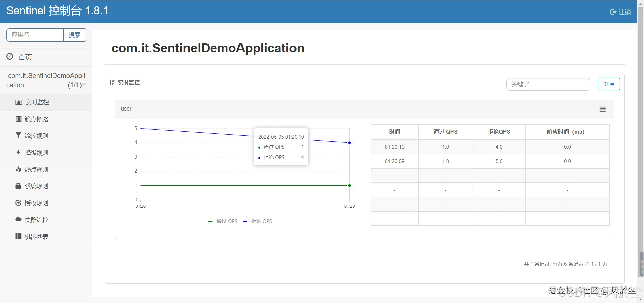Click the green 通过 QPS data point
Viewport: 644px width, 303px height.
click(x=350, y=185)
